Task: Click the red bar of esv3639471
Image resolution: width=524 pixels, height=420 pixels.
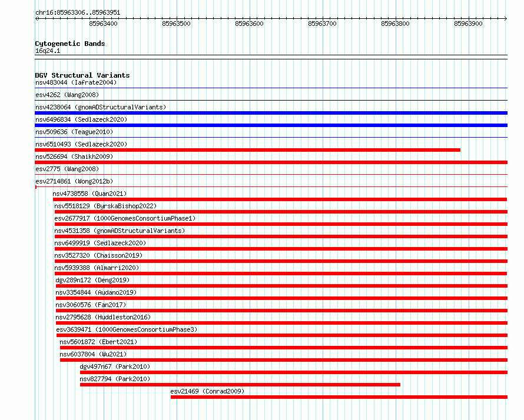Action: click(x=282, y=335)
